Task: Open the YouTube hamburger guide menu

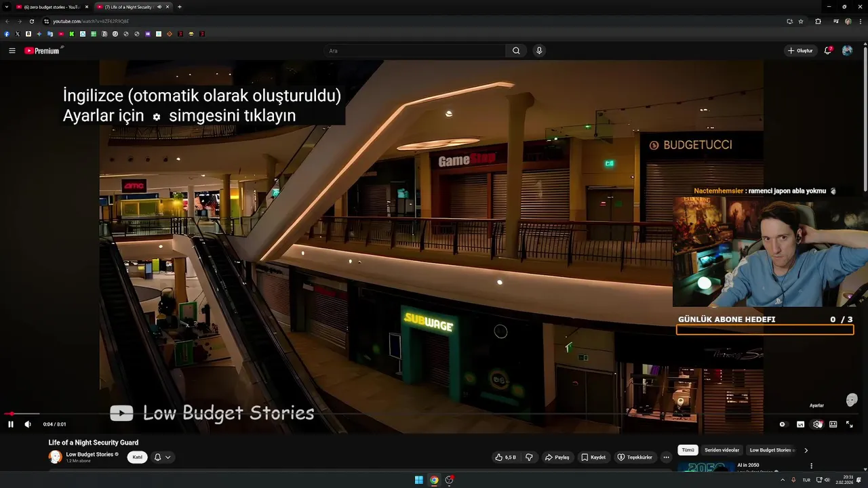Action: click(12, 51)
